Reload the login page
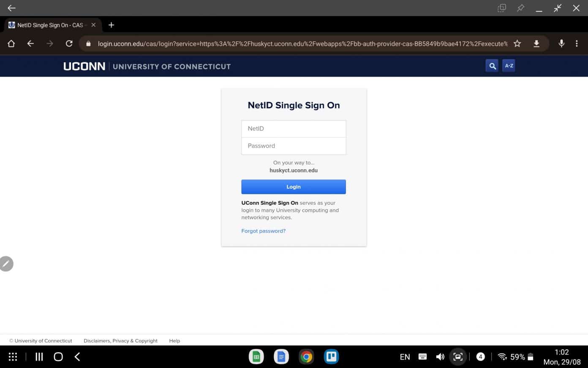 [x=69, y=43]
